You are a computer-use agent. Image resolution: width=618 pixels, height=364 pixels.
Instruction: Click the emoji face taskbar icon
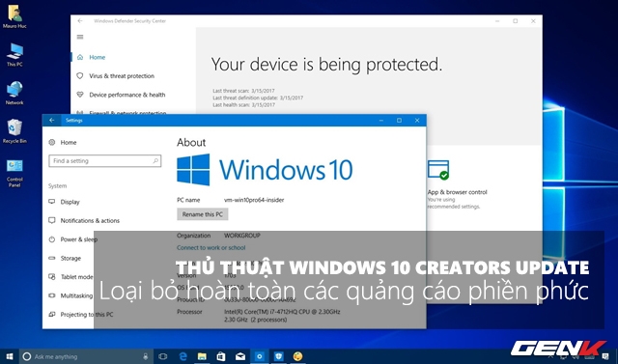[x=297, y=356]
